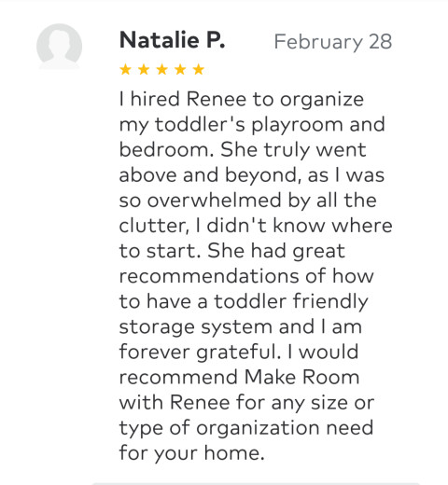Click the fifth and last rating star
The image size is (448, 485).
[199, 69]
